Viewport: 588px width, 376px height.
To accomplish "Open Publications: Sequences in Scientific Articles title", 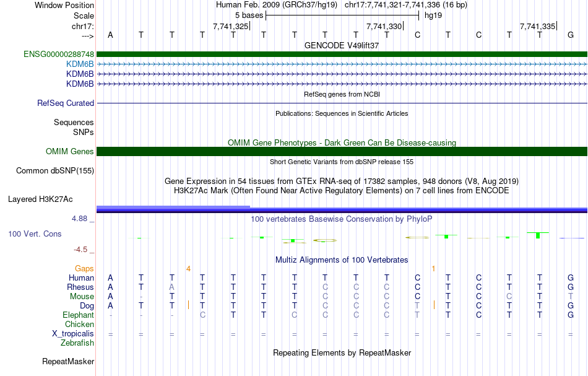I will point(342,113).
